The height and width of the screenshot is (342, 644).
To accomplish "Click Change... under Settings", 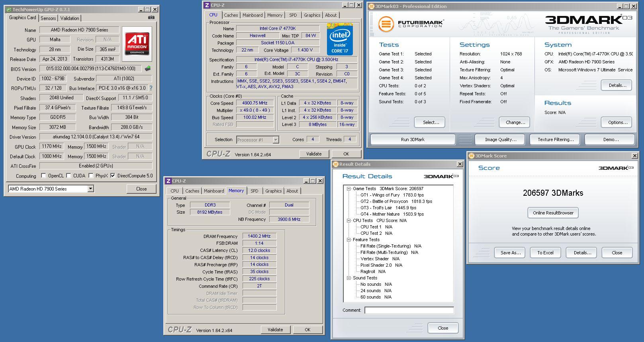I will 515,122.
